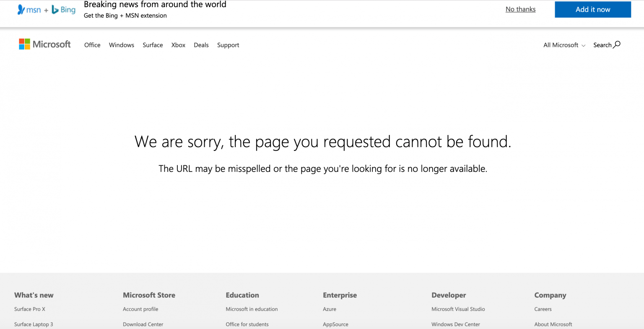
Task: Open the Support page
Action: pyautogui.click(x=228, y=45)
